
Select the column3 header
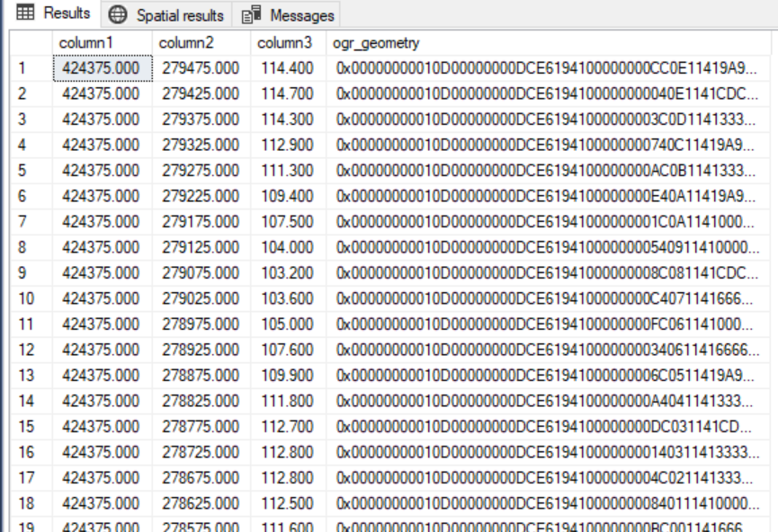tap(289, 42)
